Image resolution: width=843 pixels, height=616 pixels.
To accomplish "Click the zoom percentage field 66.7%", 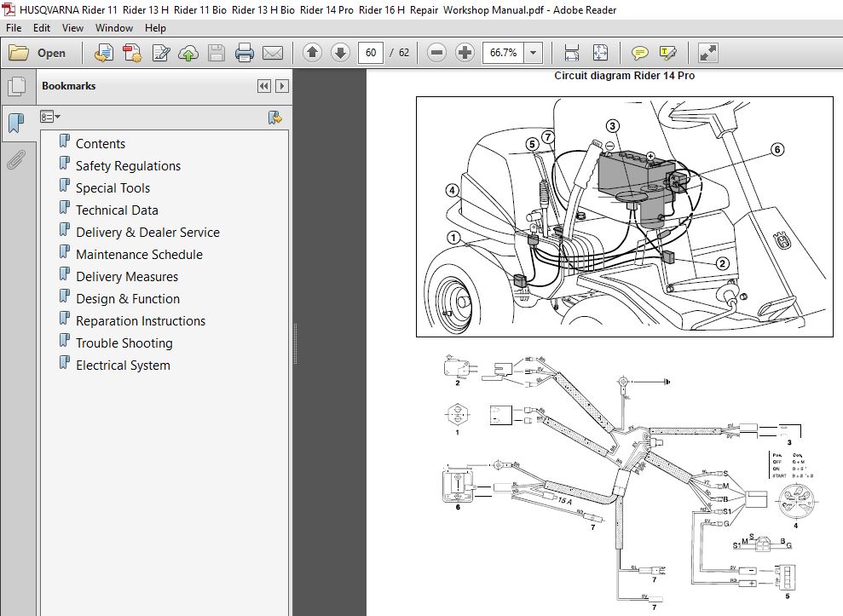I will point(503,53).
